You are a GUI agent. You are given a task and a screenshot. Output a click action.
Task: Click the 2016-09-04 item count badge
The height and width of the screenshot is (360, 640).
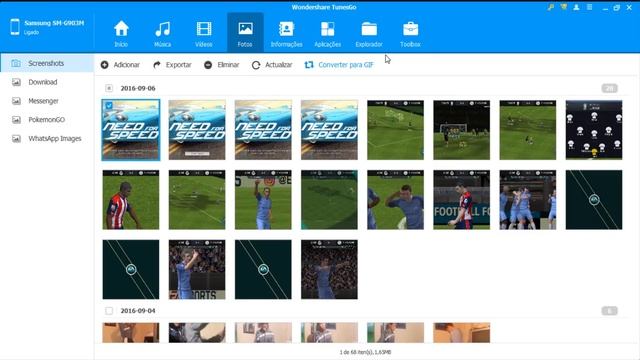pos(609,311)
